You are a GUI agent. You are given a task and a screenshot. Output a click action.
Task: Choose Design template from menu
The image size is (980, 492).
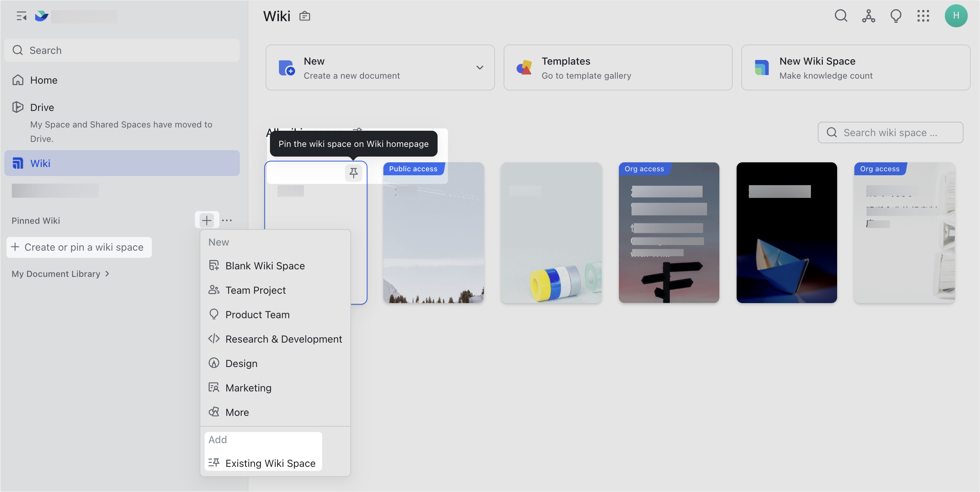tap(275, 363)
